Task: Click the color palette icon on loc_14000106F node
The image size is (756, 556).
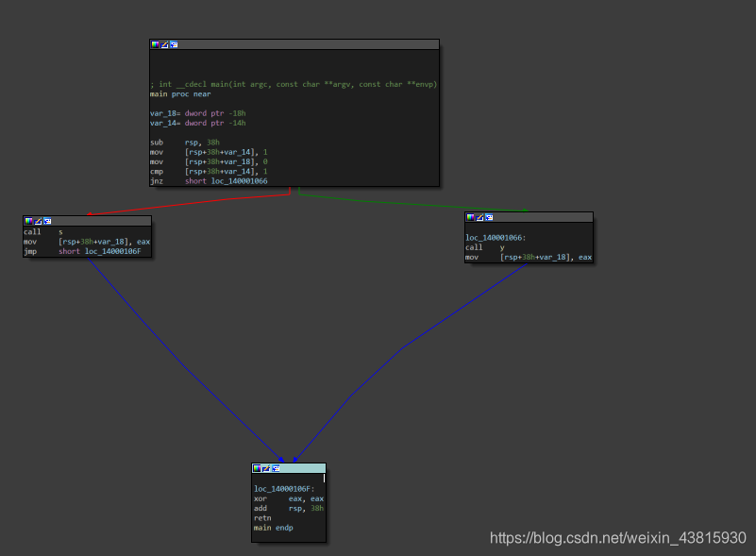Action: click(x=257, y=468)
